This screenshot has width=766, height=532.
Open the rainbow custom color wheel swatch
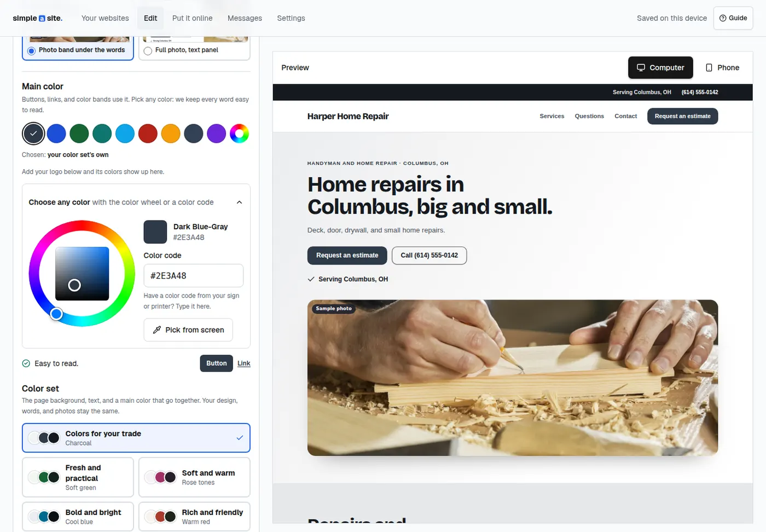click(239, 134)
